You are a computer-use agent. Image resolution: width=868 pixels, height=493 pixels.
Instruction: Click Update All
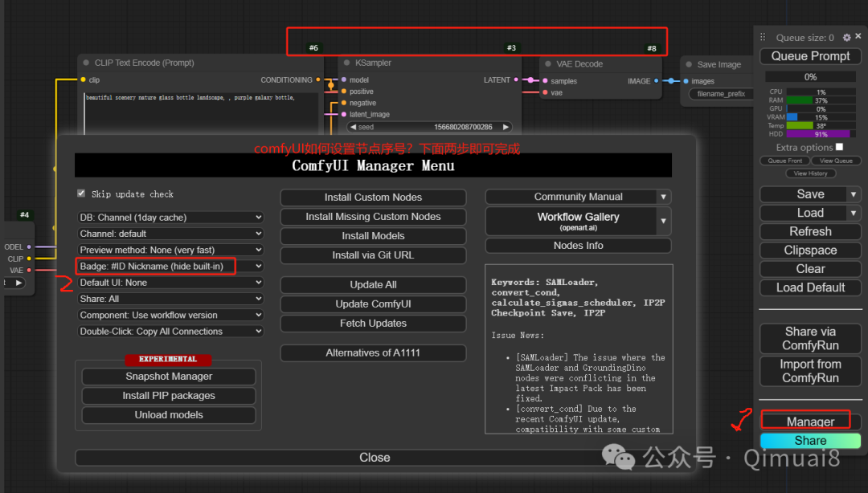373,285
